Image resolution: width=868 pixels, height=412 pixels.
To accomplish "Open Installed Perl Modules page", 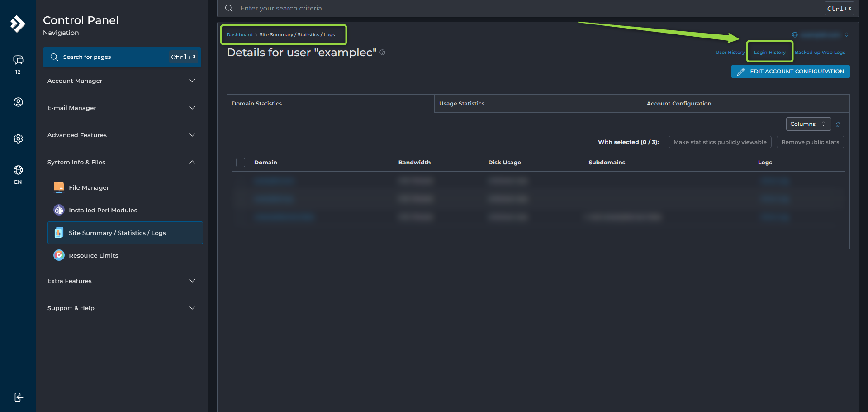I will click(x=125, y=210).
